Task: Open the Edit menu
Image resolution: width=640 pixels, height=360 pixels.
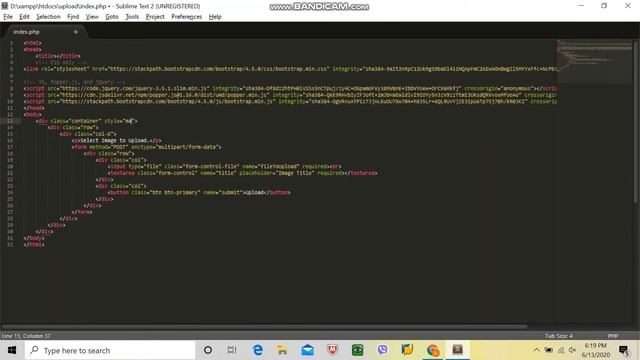Action: 24,17
